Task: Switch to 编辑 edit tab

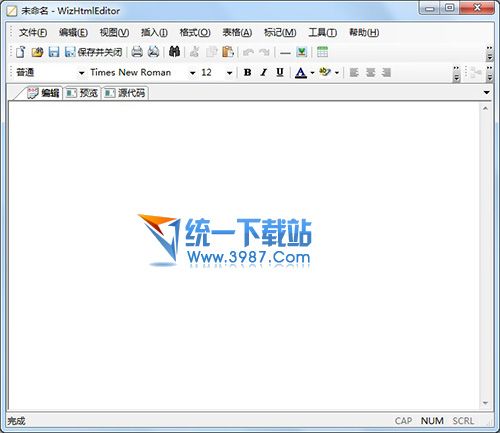Action: coord(43,93)
